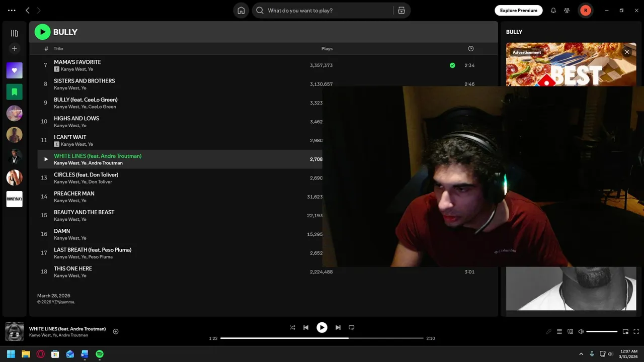Open the Browse icon in search bar

(401, 10)
